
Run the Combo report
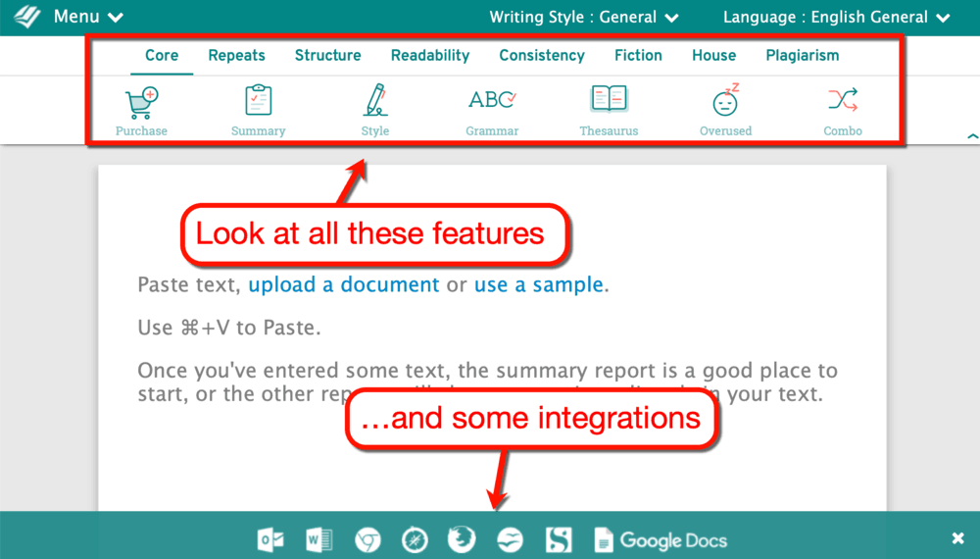tap(843, 111)
